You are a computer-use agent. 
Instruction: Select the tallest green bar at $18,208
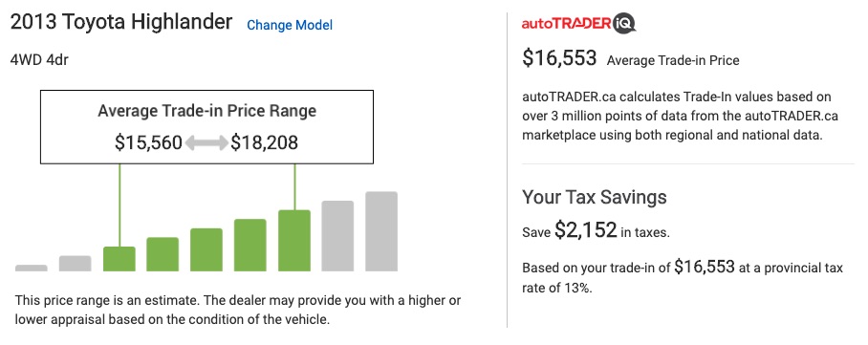(293, 241)
